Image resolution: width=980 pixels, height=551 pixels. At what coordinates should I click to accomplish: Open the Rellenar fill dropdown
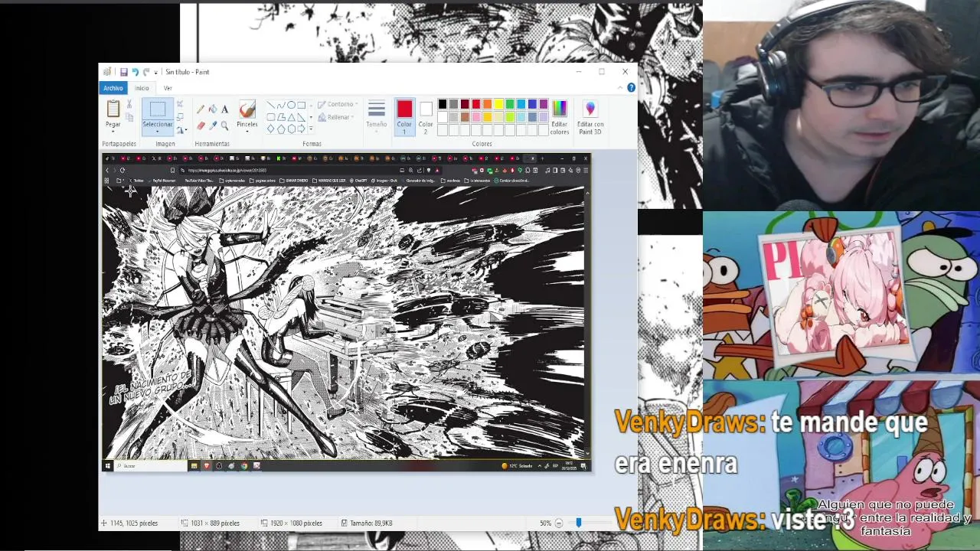[337, 117]
